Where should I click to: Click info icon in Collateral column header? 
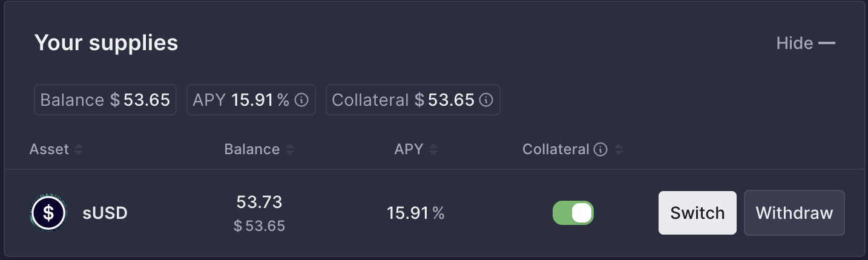pyautogui.click(x=600, y=149)
